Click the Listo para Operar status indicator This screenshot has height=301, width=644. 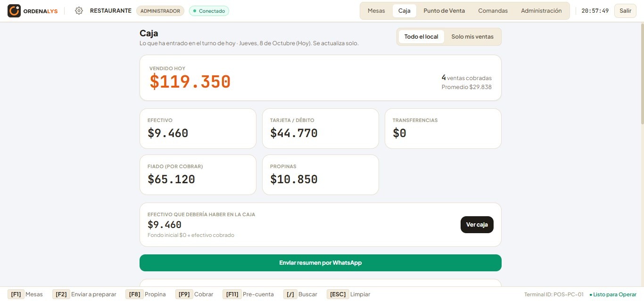pos(613,294)
